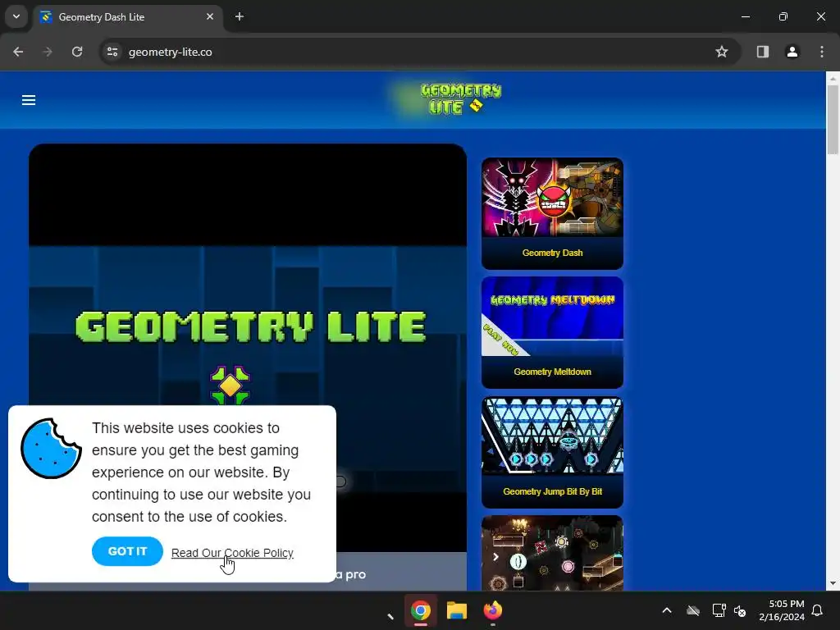
Task: Click the Geometry Dash title link
Action: pyautogui.click(x=552, y=253)
